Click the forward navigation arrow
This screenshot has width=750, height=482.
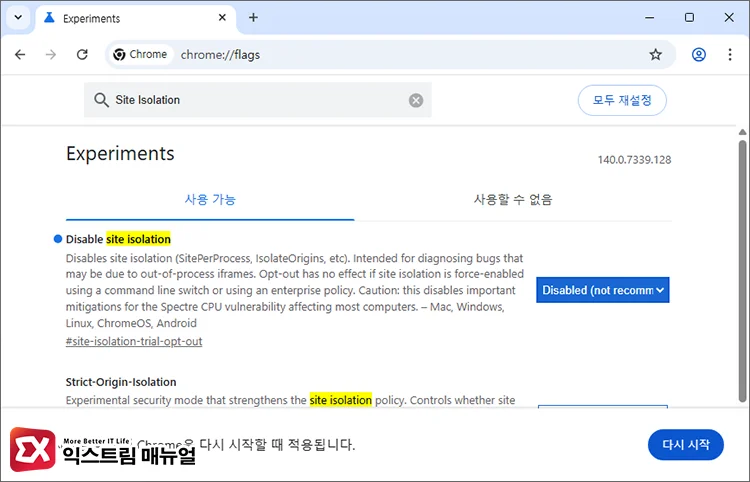pos(51,55)
